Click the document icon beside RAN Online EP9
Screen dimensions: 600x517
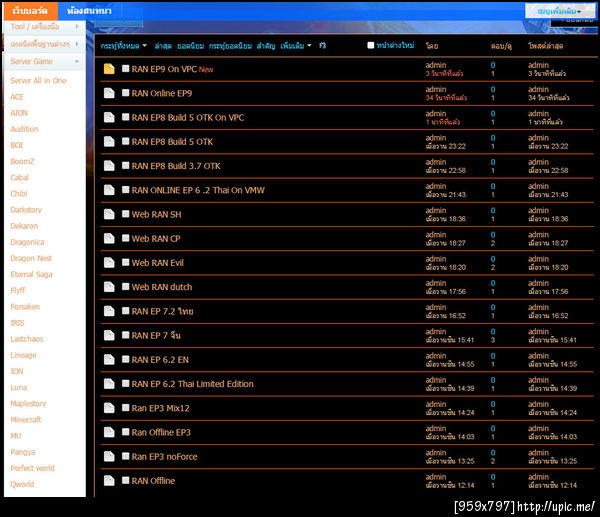tap(109, 93)
